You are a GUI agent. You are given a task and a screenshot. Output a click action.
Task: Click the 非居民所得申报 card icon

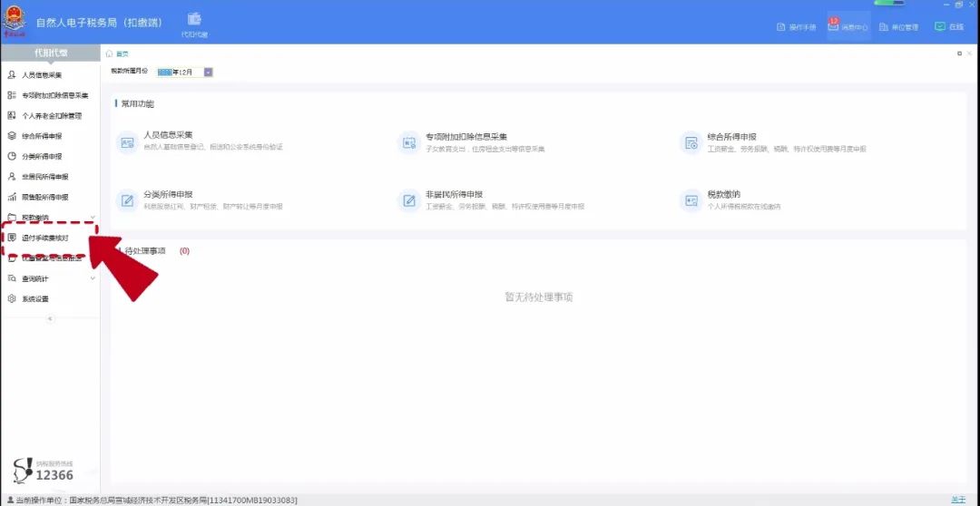pyautogui.click(x=409, y=199)
